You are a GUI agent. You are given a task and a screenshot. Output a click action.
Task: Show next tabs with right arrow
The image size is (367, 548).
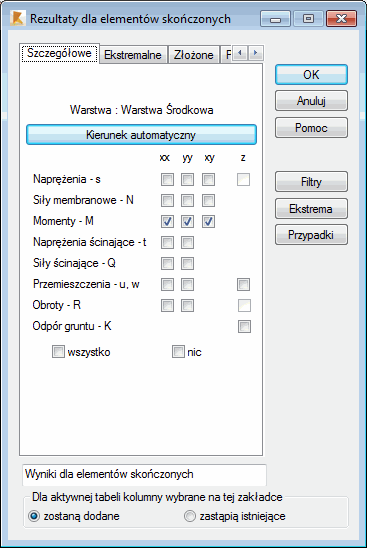[256, 53]
